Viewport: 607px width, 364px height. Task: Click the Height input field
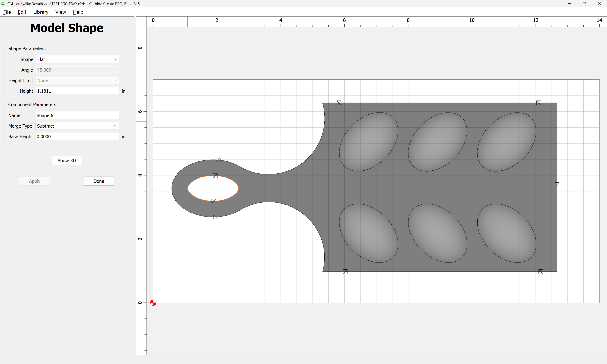coord(78,91)
